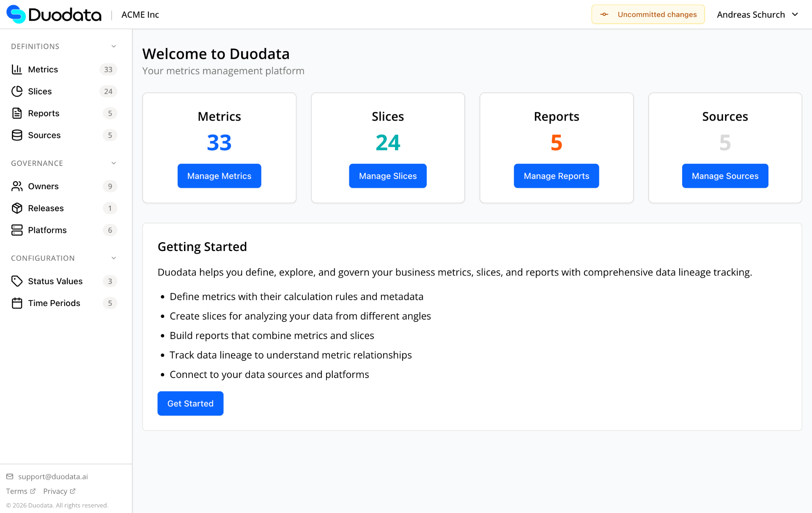This screenshot has height=513, width=812.
Task: Click the Time Periods calendar icon
Action: point(17,303)
